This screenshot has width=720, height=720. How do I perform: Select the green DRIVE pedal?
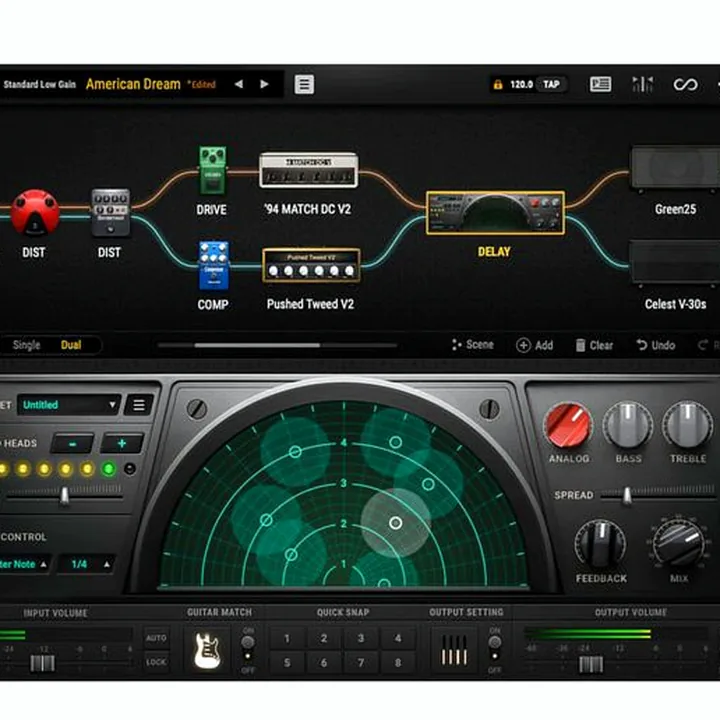pos(212,170)
